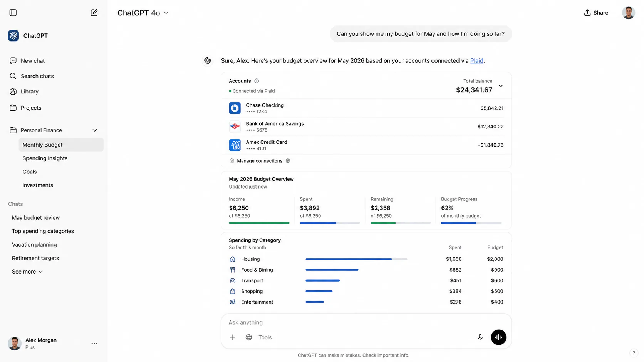
Task: Open Top spending categories chat
Action: [43, 231]
